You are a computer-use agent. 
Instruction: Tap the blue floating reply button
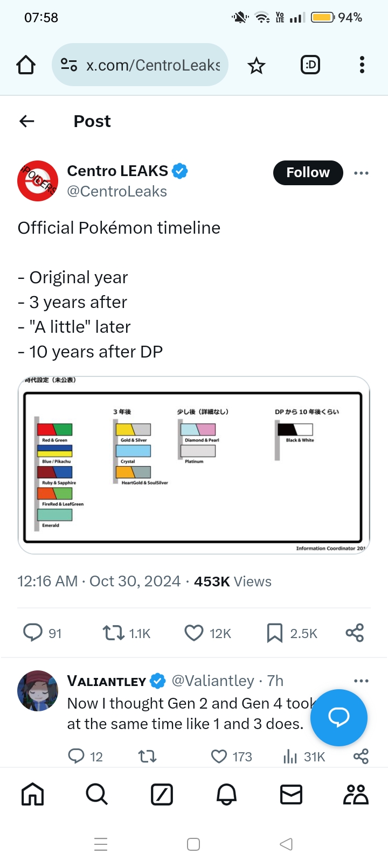click(x=338, y=717)
